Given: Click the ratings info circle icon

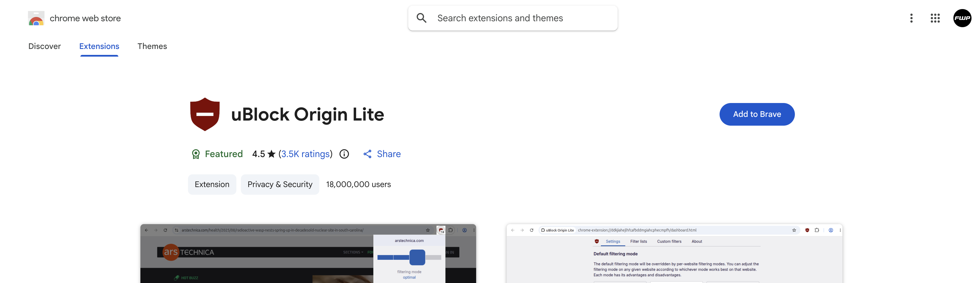Looking at the screenshot, I should tap(344, 154).
